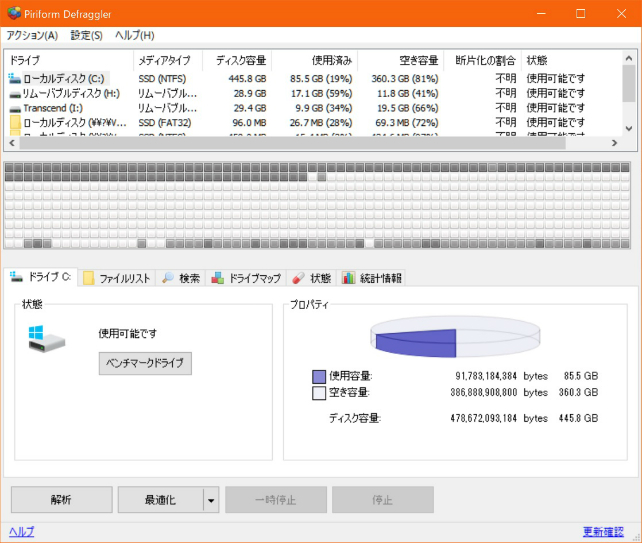Click the drive list vertical scrollbar down arrow
Viewport: 642px width, 543px height.
[629, 129]
